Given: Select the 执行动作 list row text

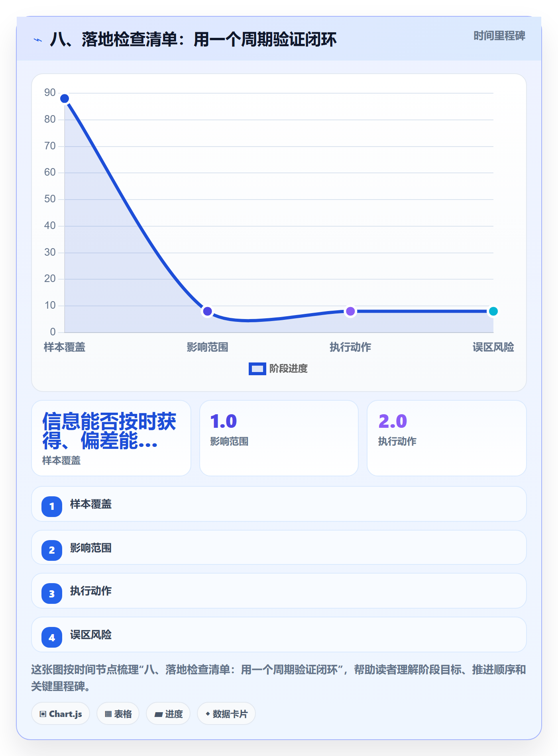Looking at the screenshot, I should [x=91, y=591].
